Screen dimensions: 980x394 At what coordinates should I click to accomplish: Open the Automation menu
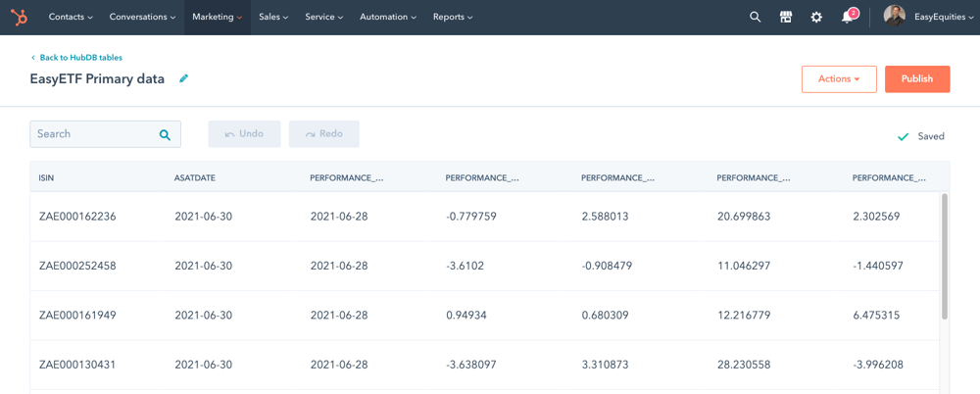pos(387,18)
